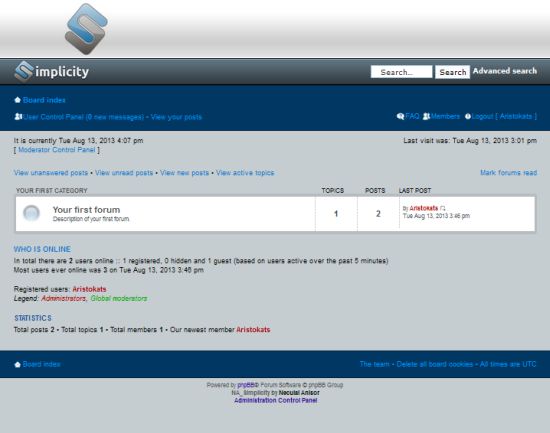Click the view latest post icon
The width and height of the screenshot is (550, 433).
442,208
